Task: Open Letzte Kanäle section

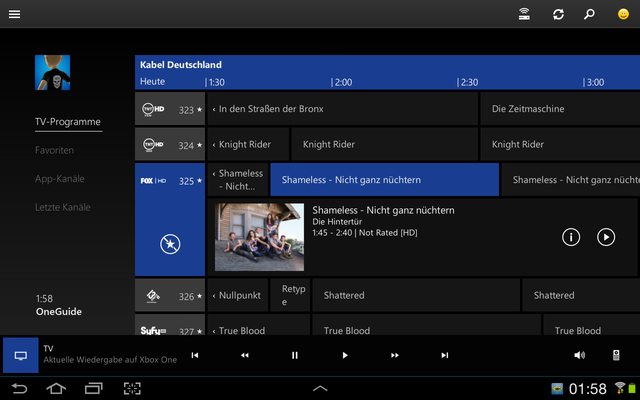Action: [62, 207]
